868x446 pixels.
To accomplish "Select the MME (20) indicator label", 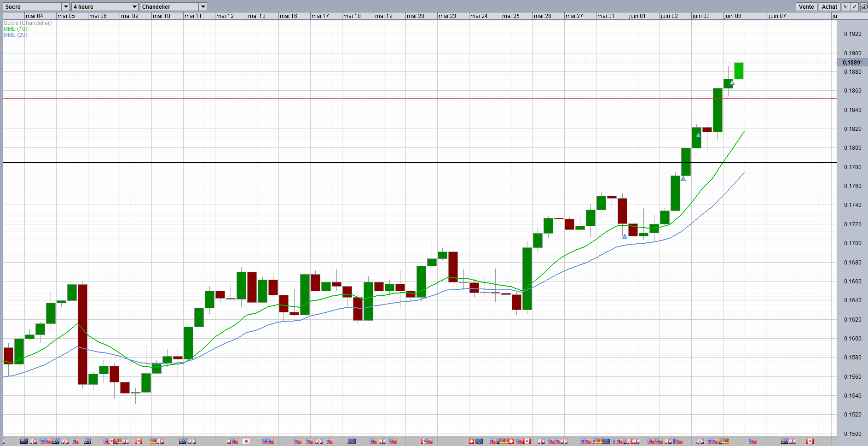I will 15,35.
